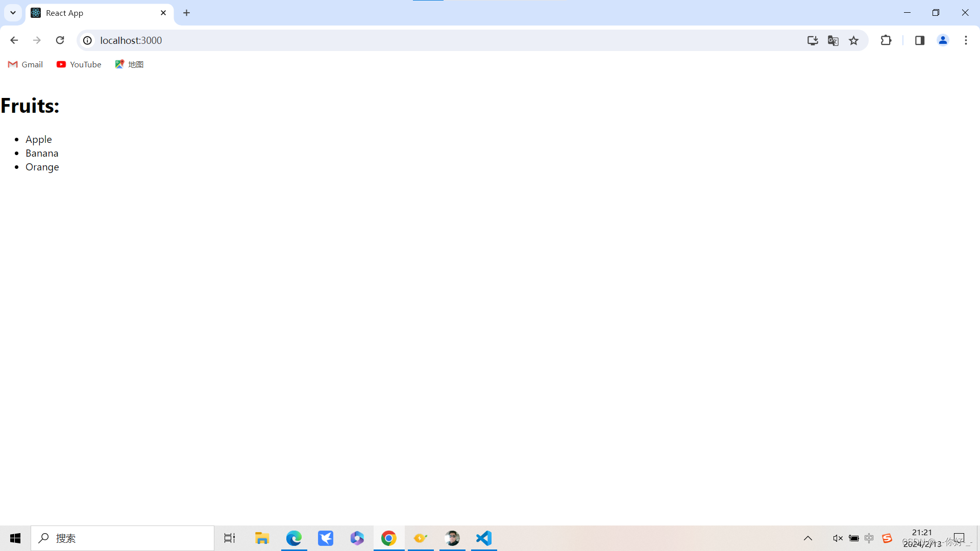
Task: Click the forward navigation arrow
Action: point(38,40)
